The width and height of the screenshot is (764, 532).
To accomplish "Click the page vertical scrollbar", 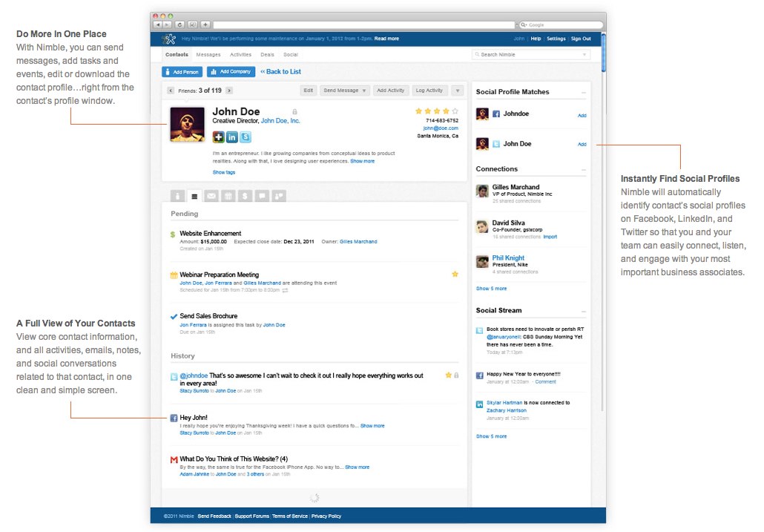I will tap(604, 53).
